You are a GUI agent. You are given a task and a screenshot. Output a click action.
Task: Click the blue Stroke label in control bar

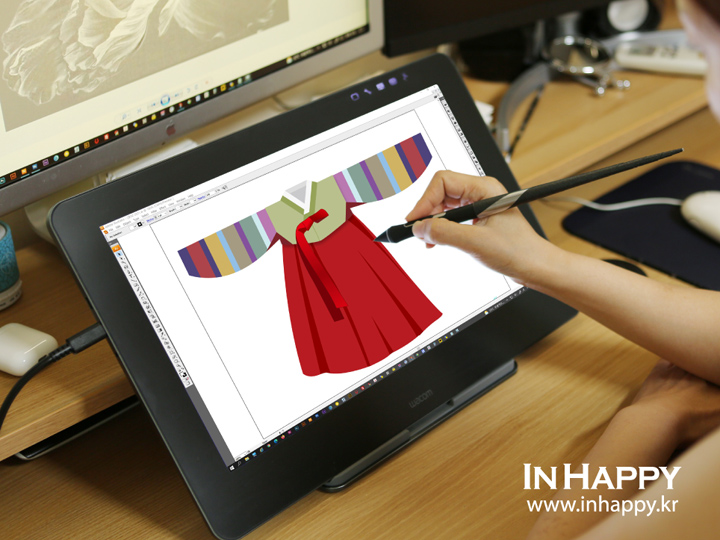coord(150,220)
